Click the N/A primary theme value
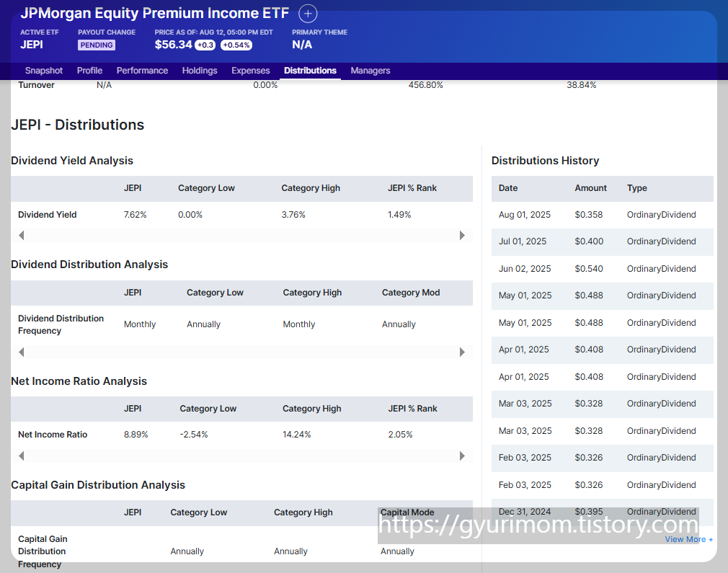The image size is (728, 573). tap(302, 45)
